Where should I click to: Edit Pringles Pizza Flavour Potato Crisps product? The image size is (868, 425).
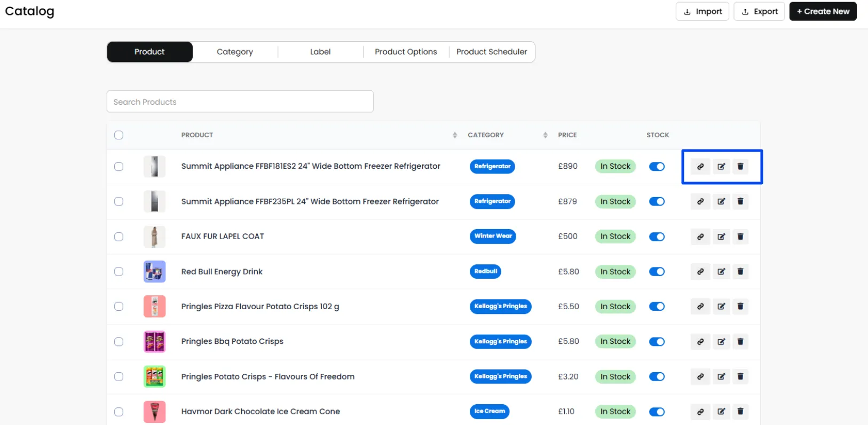pyautogui.click(x=721, y=306)
